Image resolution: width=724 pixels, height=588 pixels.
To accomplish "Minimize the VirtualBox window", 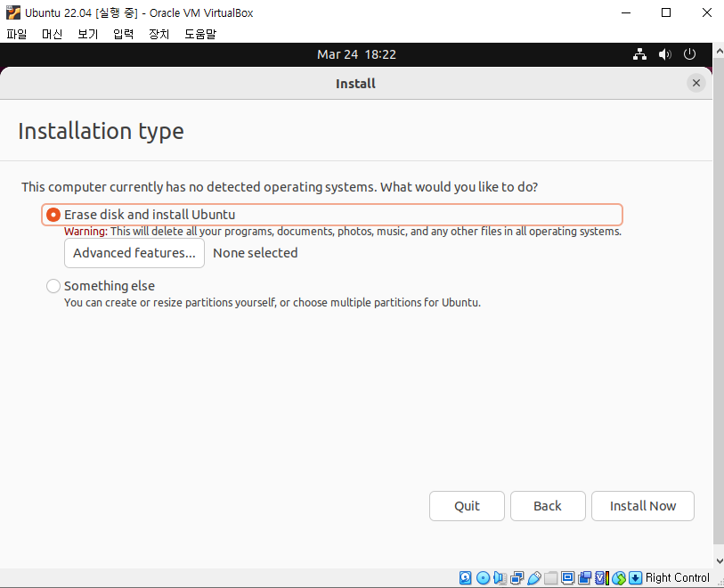I will [626, 12].
